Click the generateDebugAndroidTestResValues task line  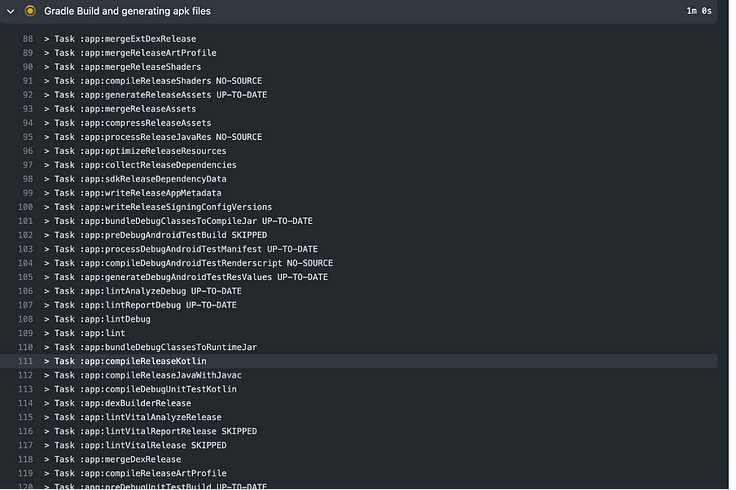[x=186, y=277]
